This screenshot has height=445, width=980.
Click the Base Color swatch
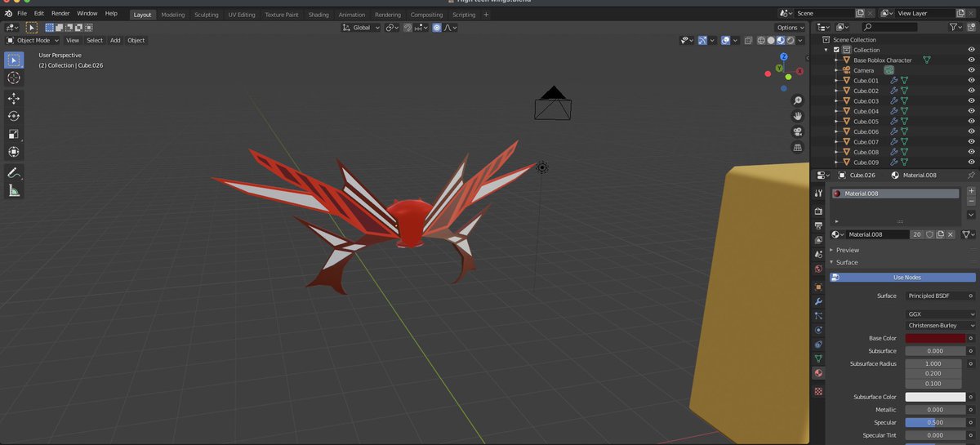pyautogui.click(x=935, y=338)
